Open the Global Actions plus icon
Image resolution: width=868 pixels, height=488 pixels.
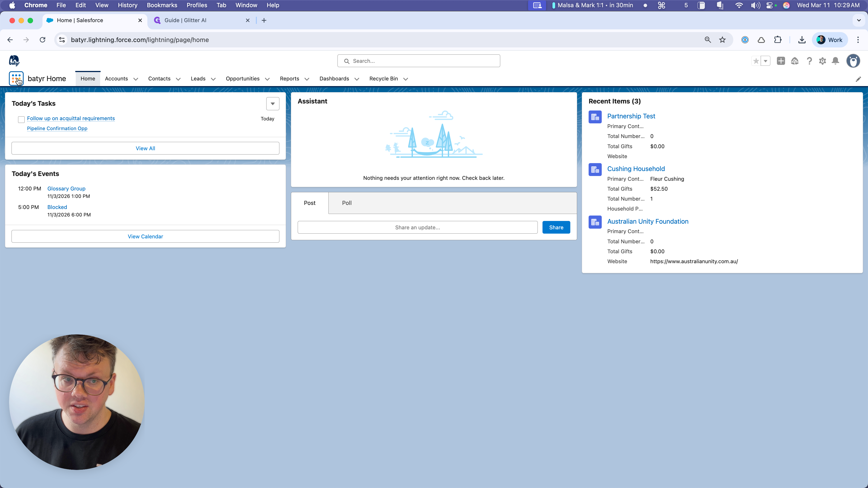pyautogui.click(x=781, y=61)
